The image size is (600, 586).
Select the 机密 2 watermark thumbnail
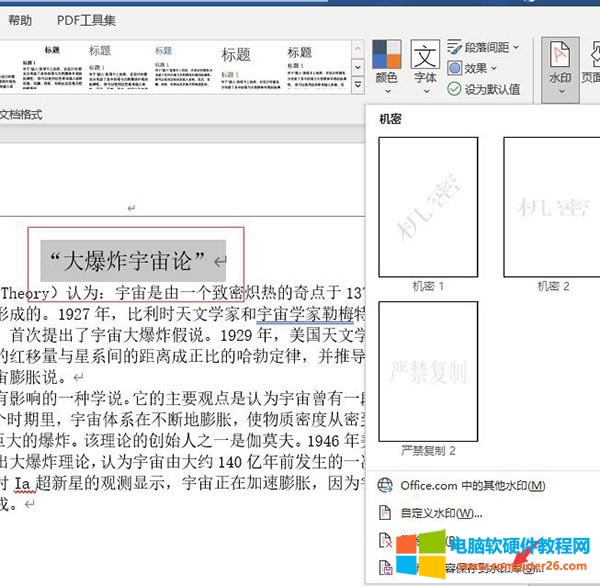click(x=551, y=206)
